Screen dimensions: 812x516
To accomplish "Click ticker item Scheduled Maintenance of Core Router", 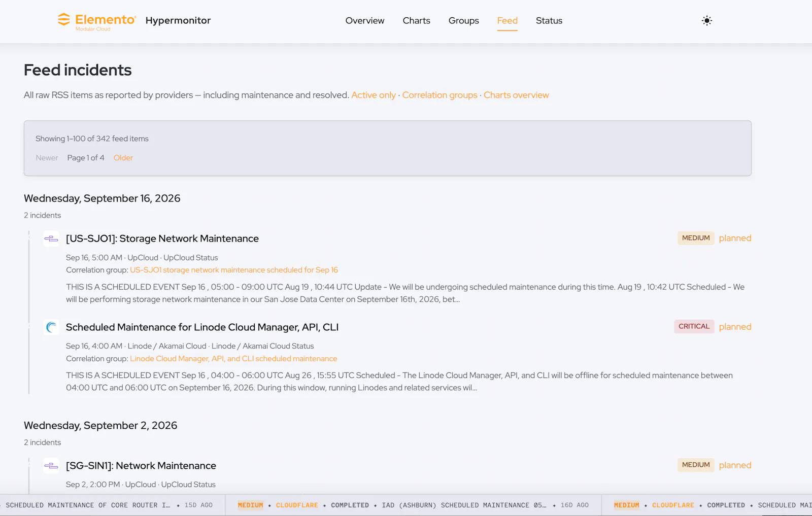I will click(88, 505).
